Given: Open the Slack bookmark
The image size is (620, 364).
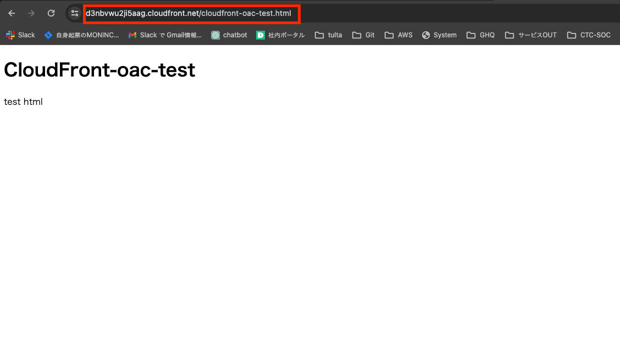Looking at the screenshot, I should pos(20,35).
